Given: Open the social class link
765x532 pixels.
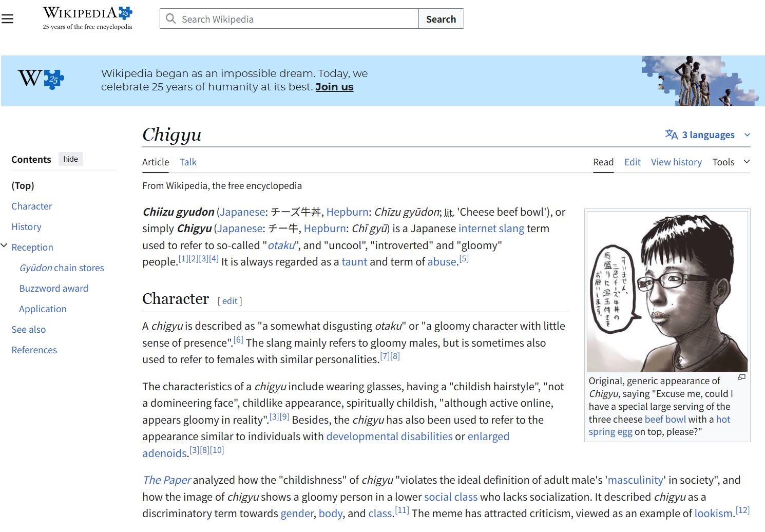Looking at the screenshot, I should point(451,497).
